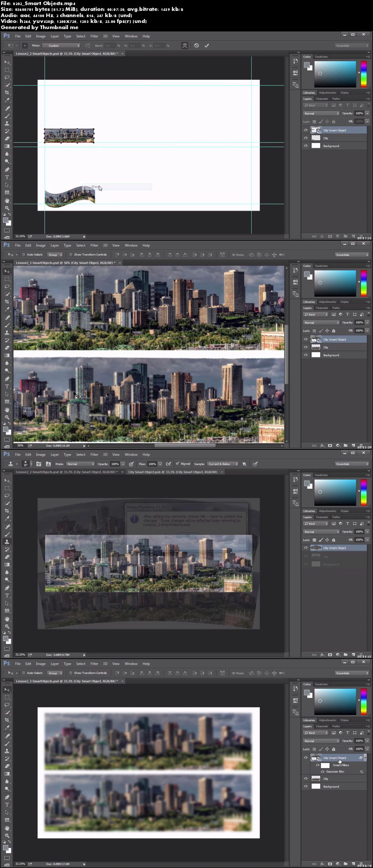Open Auto-Select Group dropdown in the 00:03:09 frame
Screen dimensions: 373x868
[55, 255]
